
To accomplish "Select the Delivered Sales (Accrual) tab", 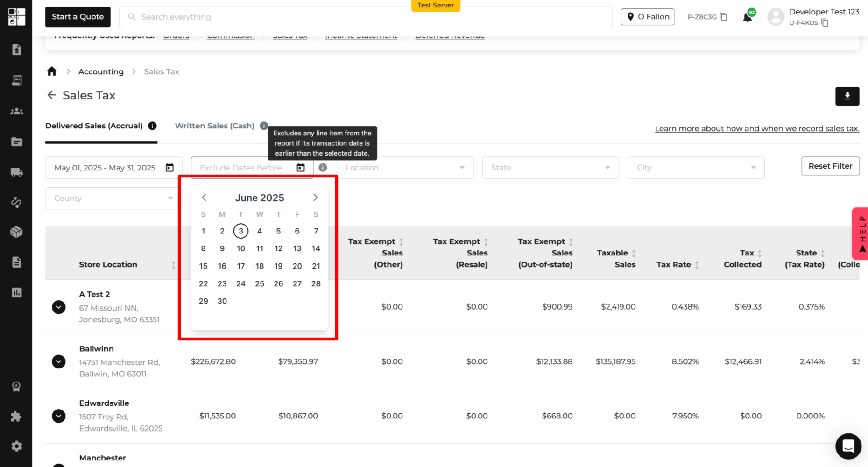I will tap(94, 126).
